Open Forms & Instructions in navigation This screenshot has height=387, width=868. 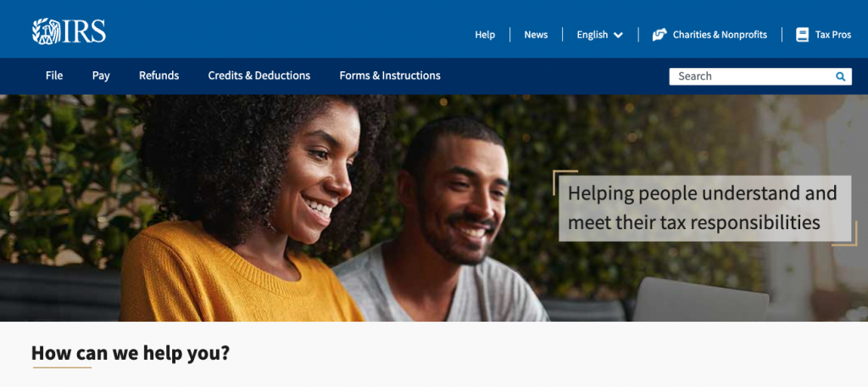click(390, 76)
